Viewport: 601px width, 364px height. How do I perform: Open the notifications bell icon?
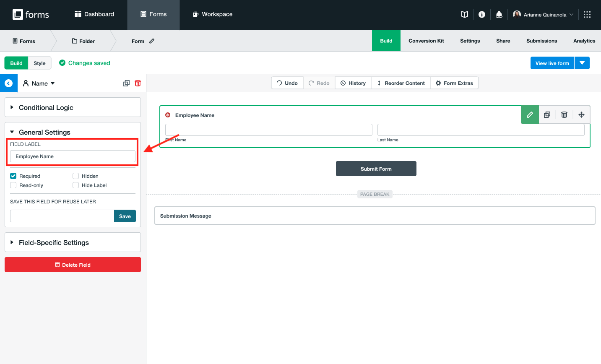(499, 15)
